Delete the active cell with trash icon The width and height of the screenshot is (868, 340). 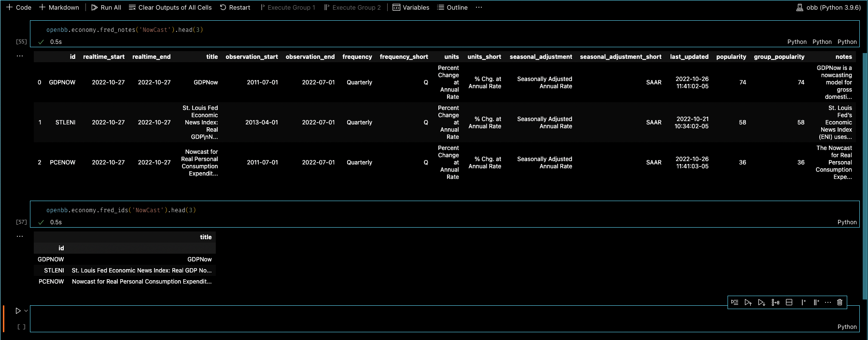tap(840, 302)
